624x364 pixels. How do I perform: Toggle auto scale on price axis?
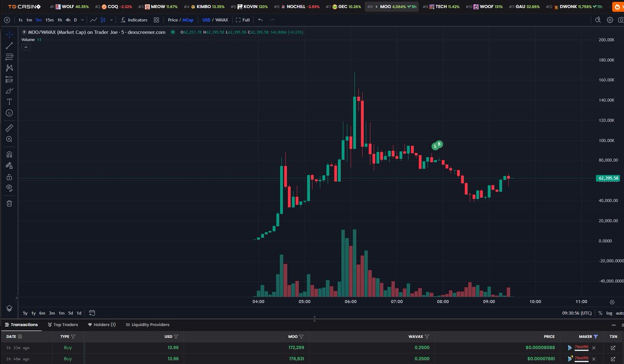click(x=619, y=313)
